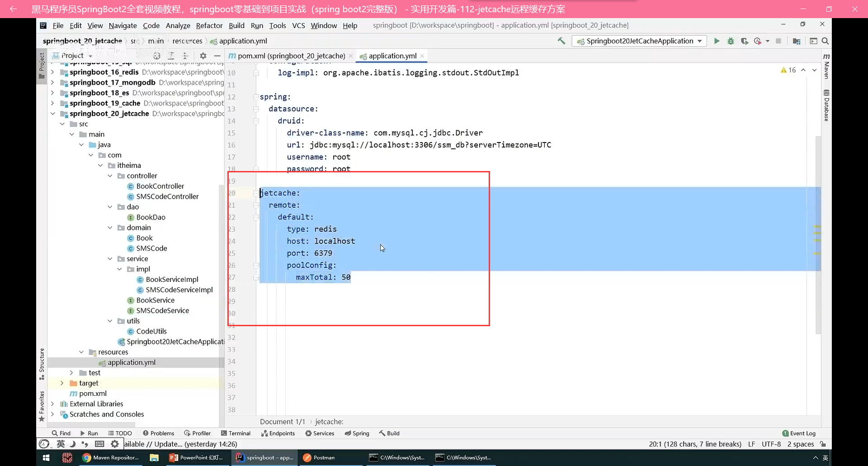Click the resources breadcrumb in navigation bar
This screenshot has width=868, height=466.
[x=187, y=41]
